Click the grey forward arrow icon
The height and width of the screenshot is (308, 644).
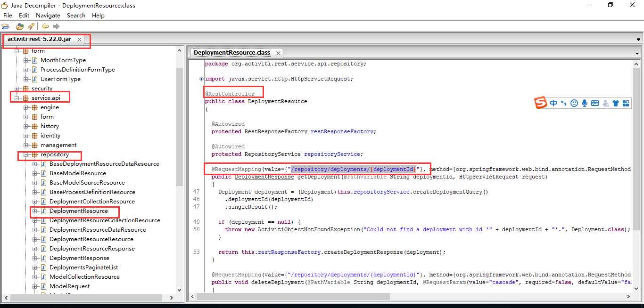click(x=56, y=26)
